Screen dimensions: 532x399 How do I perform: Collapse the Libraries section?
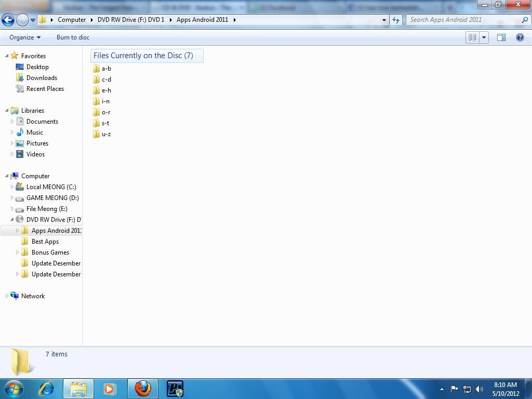7,110
